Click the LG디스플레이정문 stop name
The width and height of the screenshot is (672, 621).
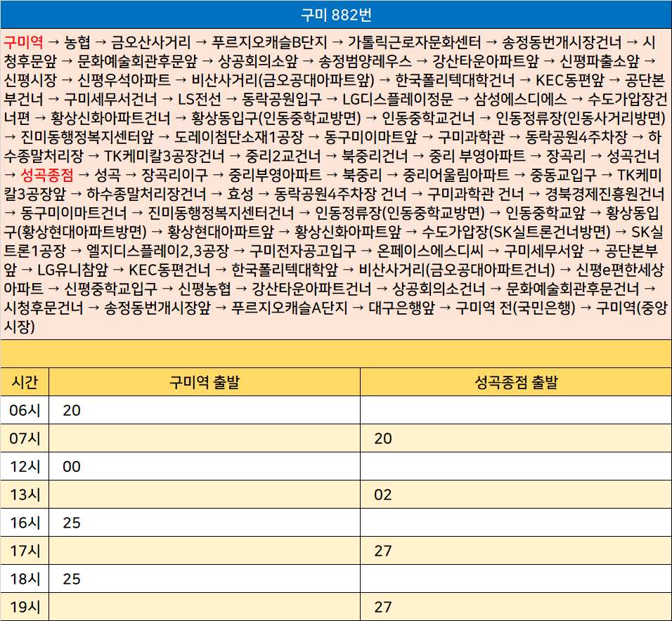(x=398, y=99)
